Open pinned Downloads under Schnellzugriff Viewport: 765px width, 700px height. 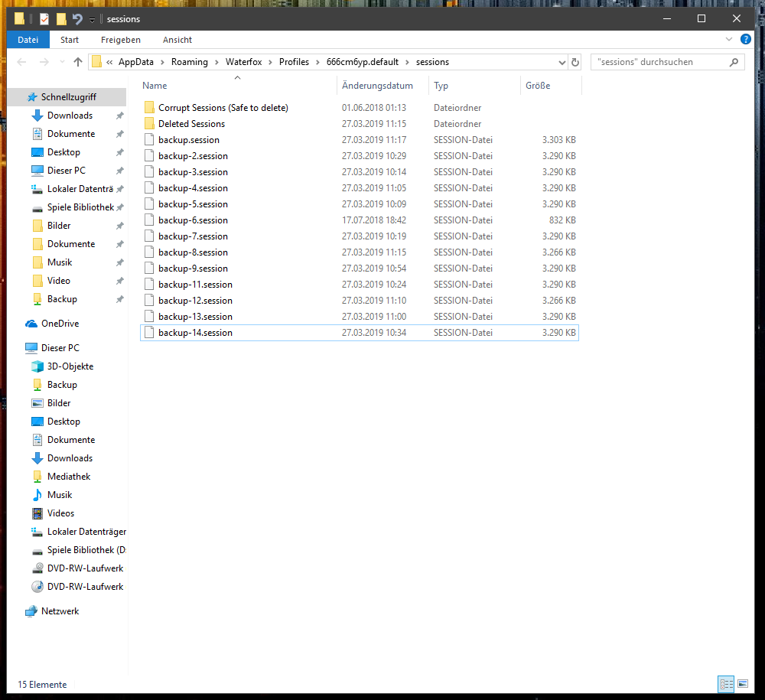[x=70, y=116]
